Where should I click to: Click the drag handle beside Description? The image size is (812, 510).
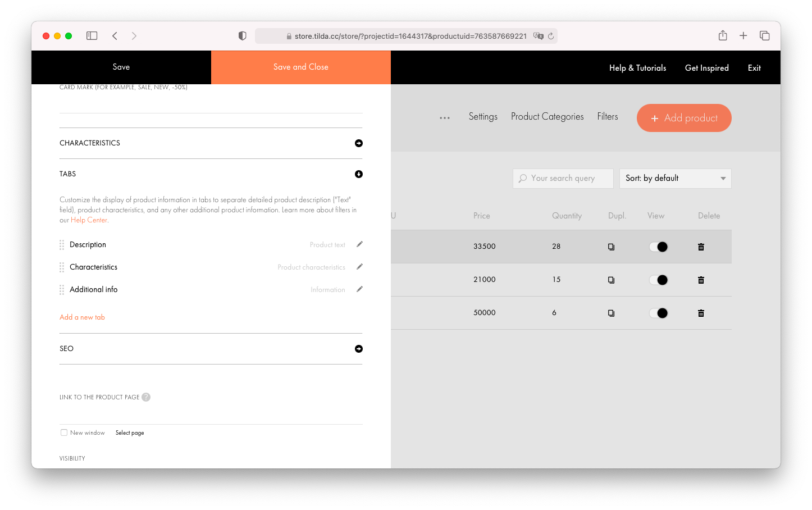coord(61,244)
